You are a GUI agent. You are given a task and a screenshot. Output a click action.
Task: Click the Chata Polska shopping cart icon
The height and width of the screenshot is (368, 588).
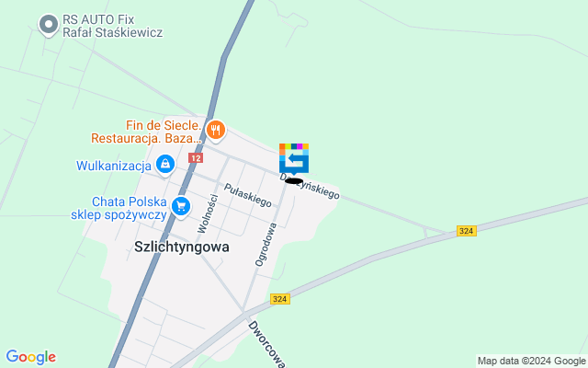click(181, 207)
